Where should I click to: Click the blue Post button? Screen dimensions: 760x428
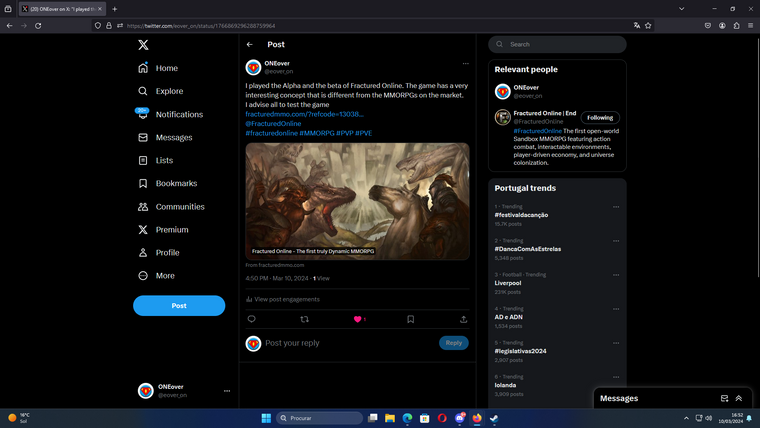(179, 306)
